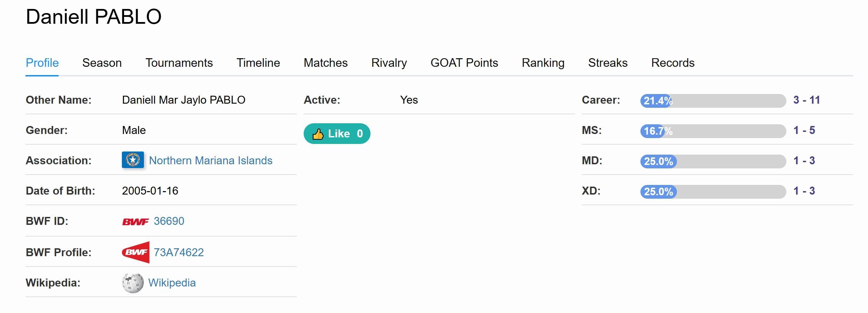Open the Streaks tab
Screen dimensions: 868x313
608,63
